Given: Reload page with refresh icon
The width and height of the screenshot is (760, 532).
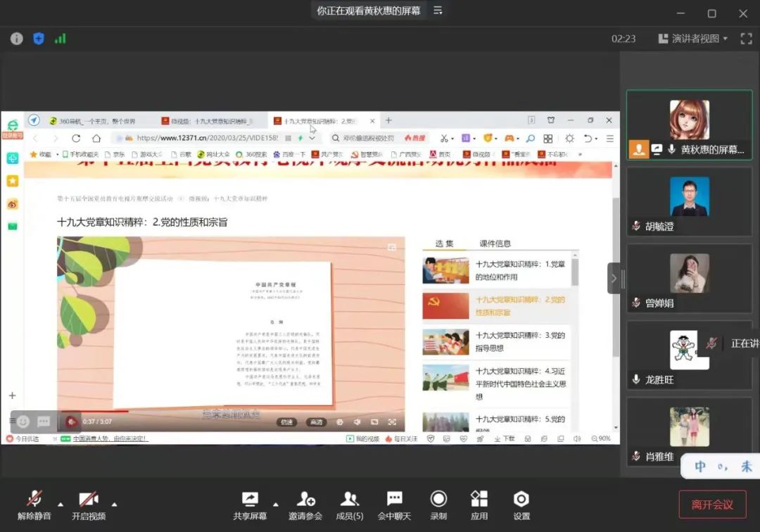Looking at the screenshot, I should click(x=76, y=139).
